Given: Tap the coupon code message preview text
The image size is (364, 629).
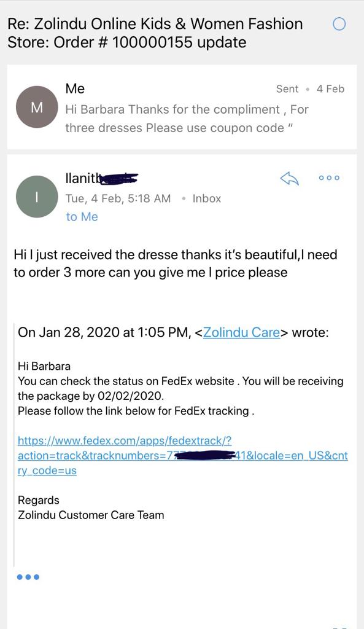Looking at the screenshot, I should click(x=187, y=119).
